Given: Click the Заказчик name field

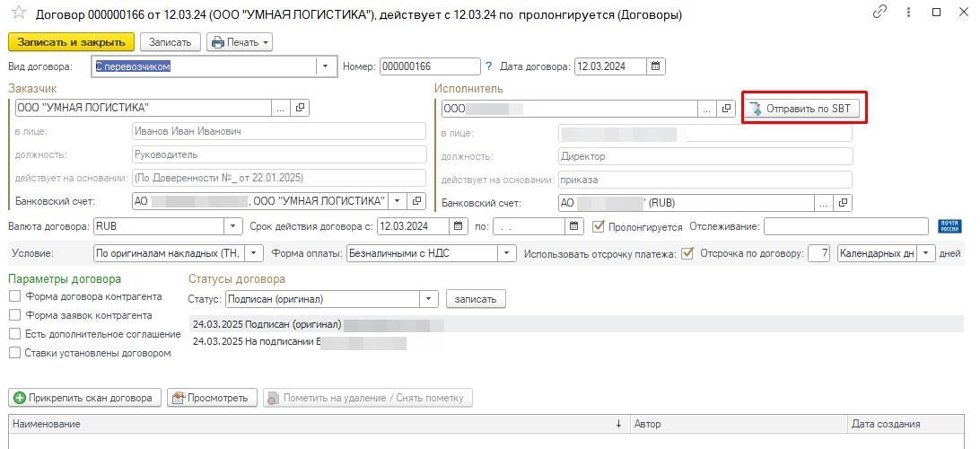Looking at the screenshot, I should coord(143,108).
